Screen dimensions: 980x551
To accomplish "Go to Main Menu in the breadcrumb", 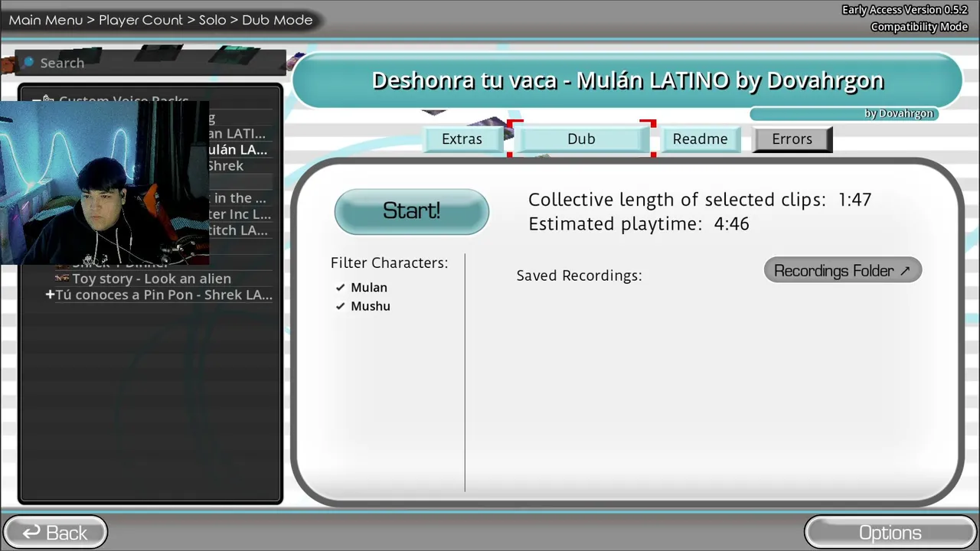I will pos(46,20).
